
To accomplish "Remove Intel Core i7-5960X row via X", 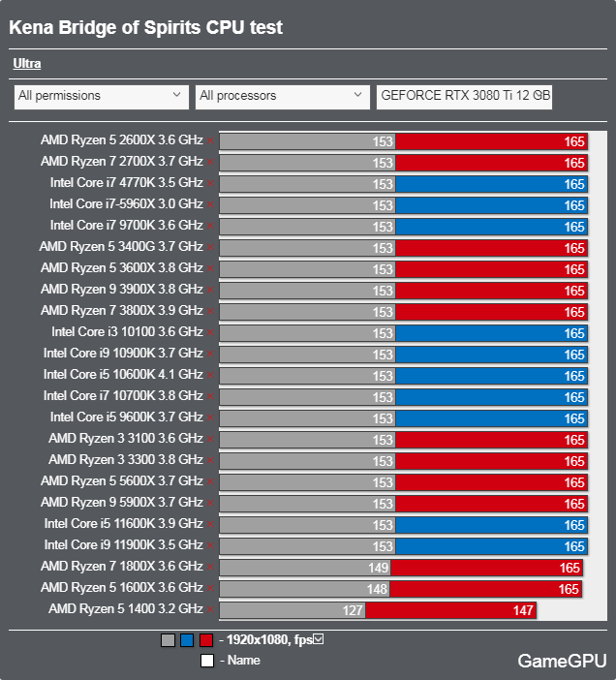I will click(x=210, y=204).
